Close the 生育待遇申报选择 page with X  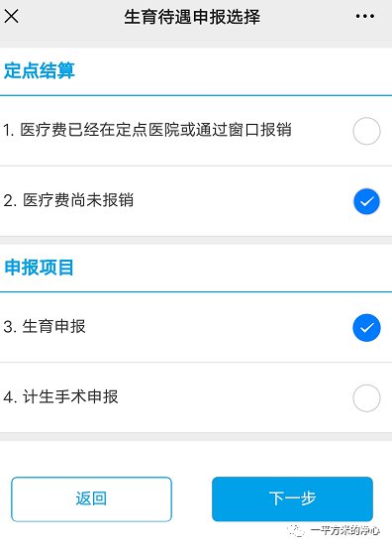pos(12,17)
